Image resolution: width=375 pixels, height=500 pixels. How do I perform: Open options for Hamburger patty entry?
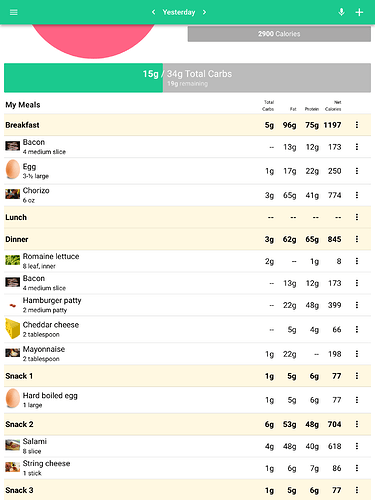pyautogui.click(x=357, y=305)
